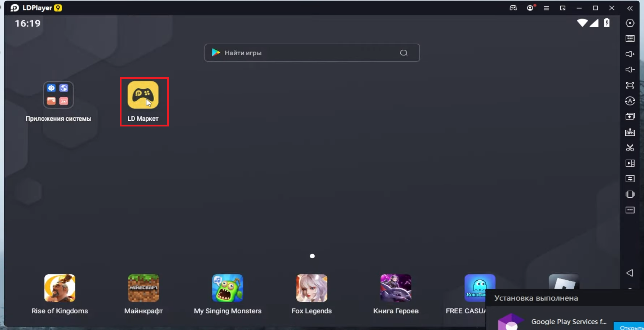Open Fox Legends game icon
The width and height of the screenshot is (644, 330).
[x=312, y=288]
